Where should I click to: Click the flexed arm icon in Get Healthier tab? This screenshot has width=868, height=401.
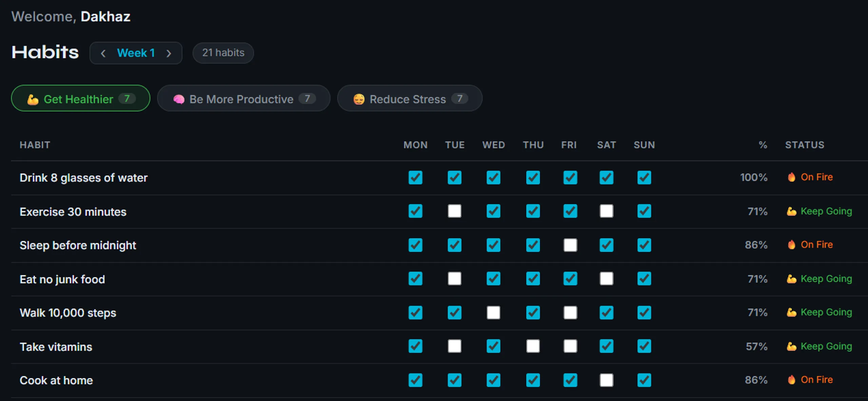point(33,99)
